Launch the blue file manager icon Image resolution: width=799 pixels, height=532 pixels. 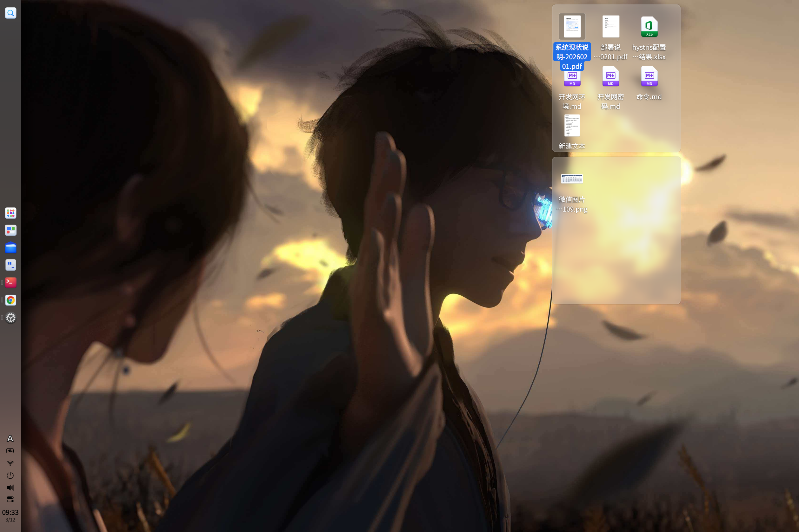pos(10,248)
